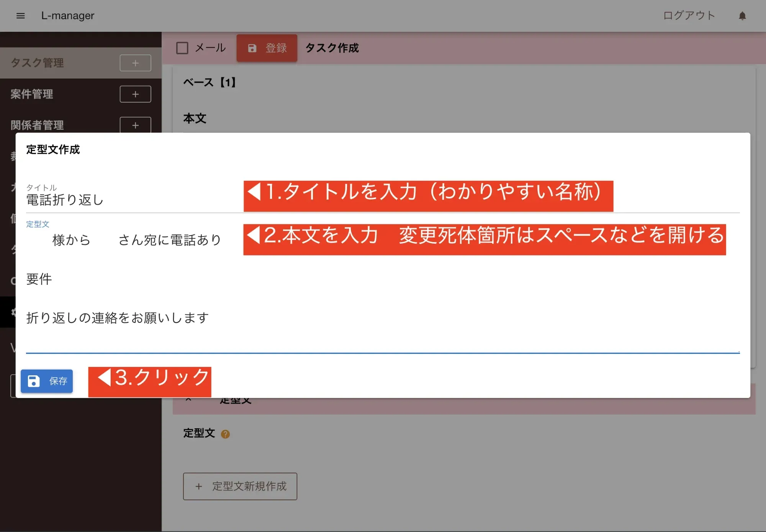This screenshot has width=766, height=532.
Task: Click the orange help icon next to 定型文
Action: [225, 434]
